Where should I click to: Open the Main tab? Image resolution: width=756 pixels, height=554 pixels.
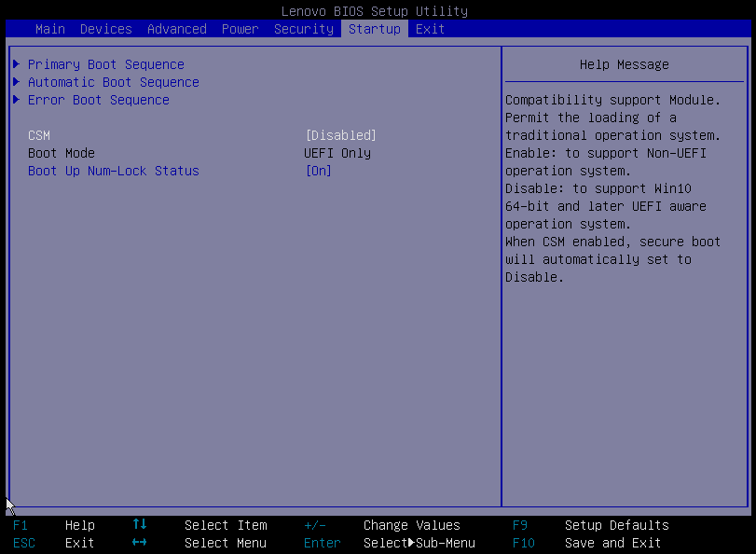tap(50, 29)
